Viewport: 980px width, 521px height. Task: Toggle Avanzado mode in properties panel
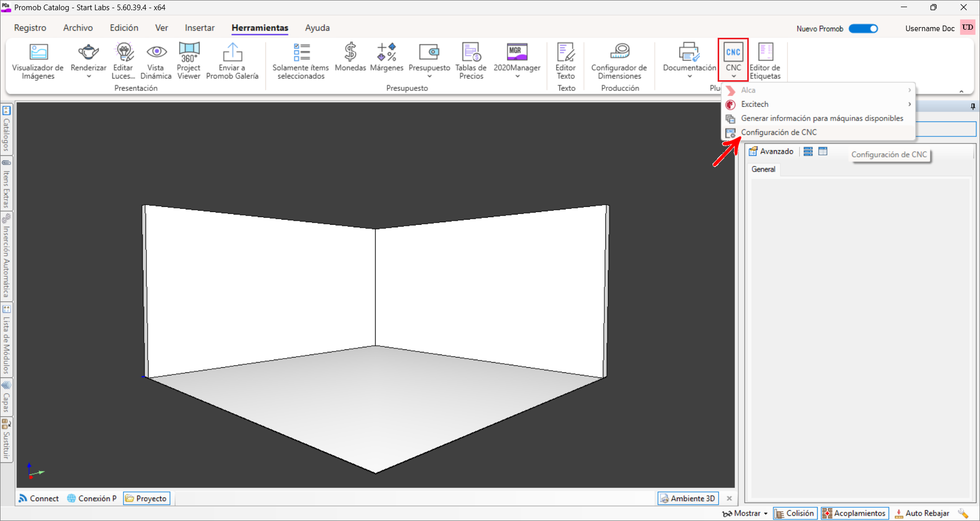tap(771, 151)
